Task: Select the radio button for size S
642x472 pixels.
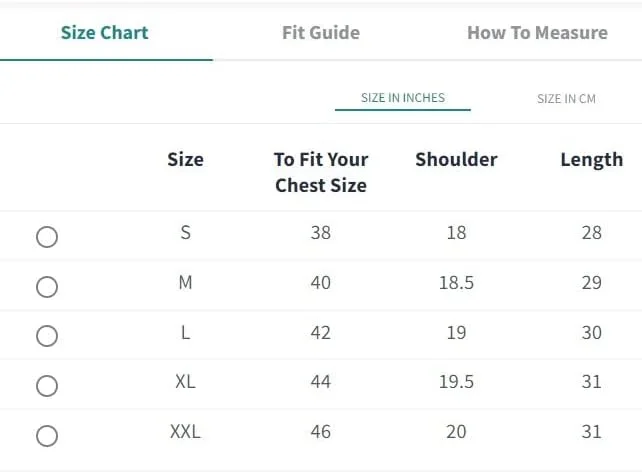Action: point(47,237)
